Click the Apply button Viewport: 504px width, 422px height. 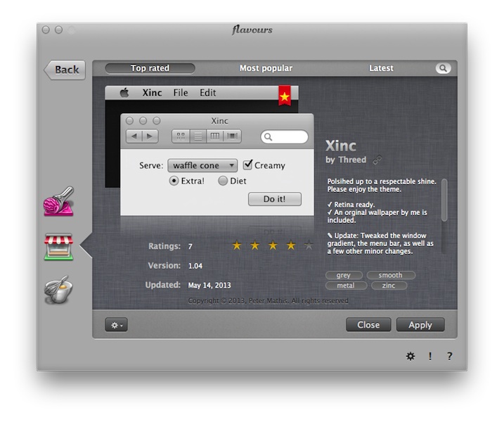(x=420, y=325)
